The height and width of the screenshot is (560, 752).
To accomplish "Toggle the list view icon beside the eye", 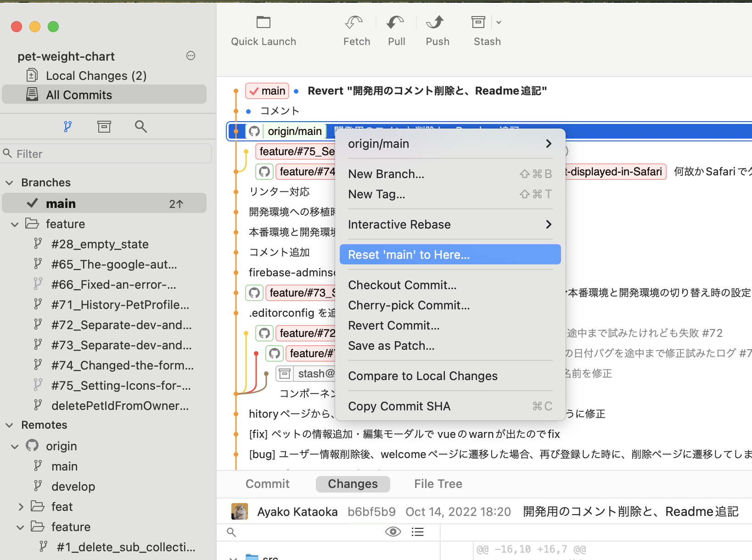I will (x=418, y=532).
